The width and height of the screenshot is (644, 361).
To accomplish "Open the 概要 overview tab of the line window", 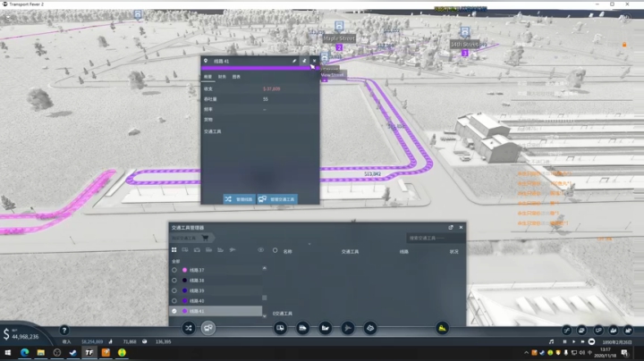I will pyautogui.click(x=208, y=77).
